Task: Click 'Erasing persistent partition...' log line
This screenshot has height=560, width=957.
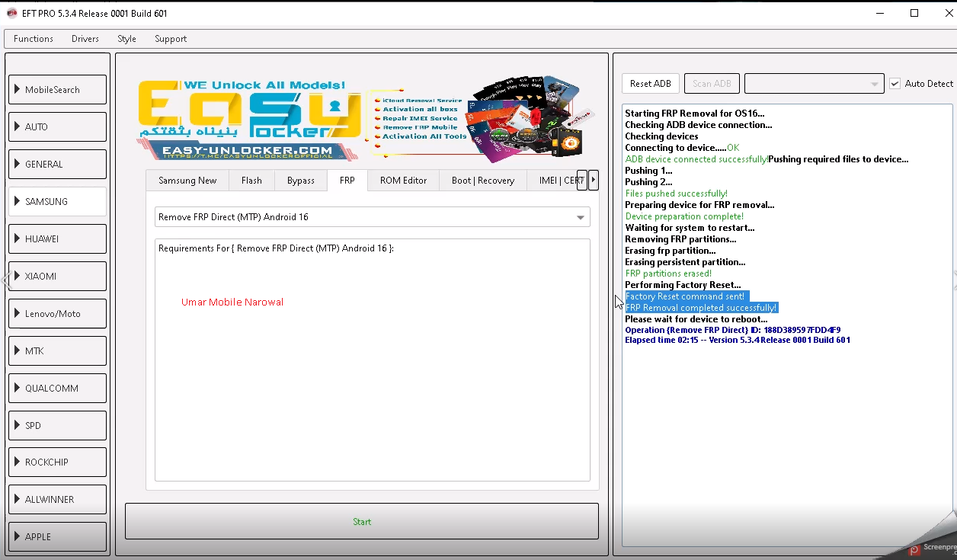Action: 685,262
